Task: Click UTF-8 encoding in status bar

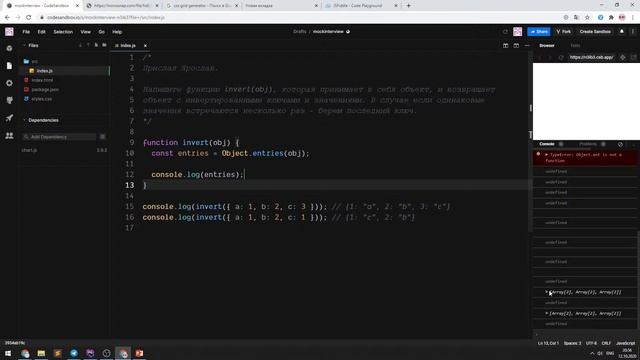Action: point(591,343)
